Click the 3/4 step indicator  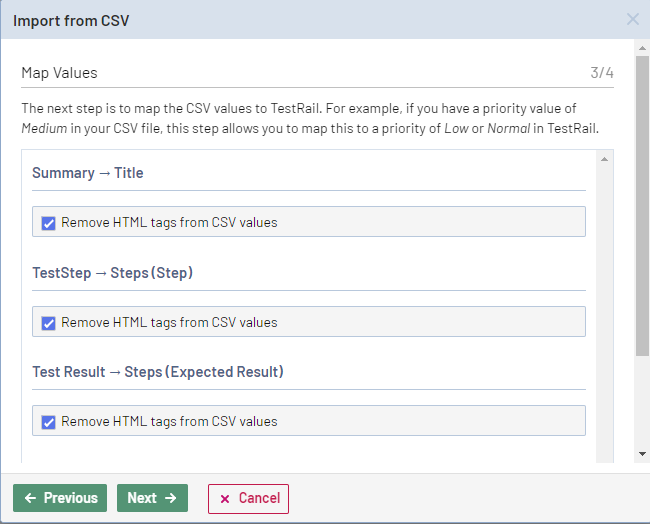(602, 73)
